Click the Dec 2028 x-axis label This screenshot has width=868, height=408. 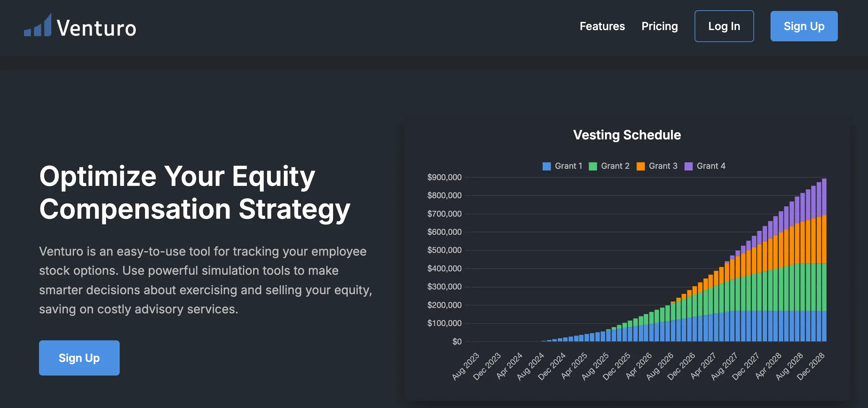[811, 366]
